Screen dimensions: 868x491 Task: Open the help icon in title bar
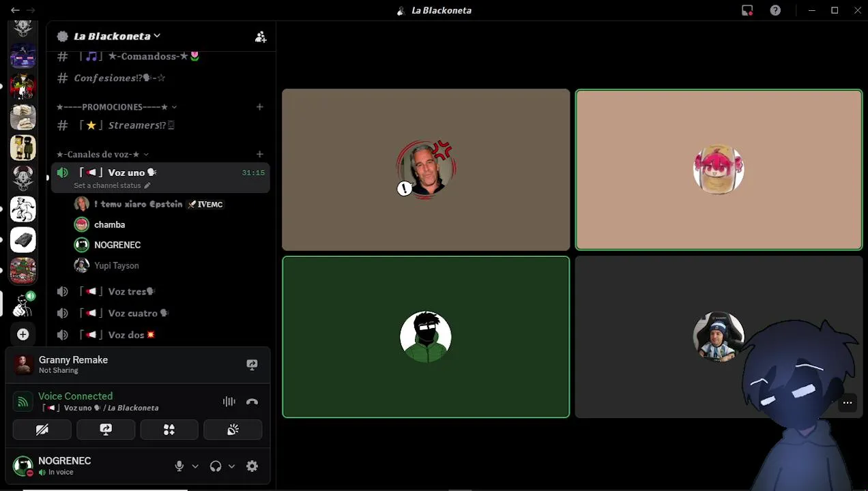[x=775, y=10]
